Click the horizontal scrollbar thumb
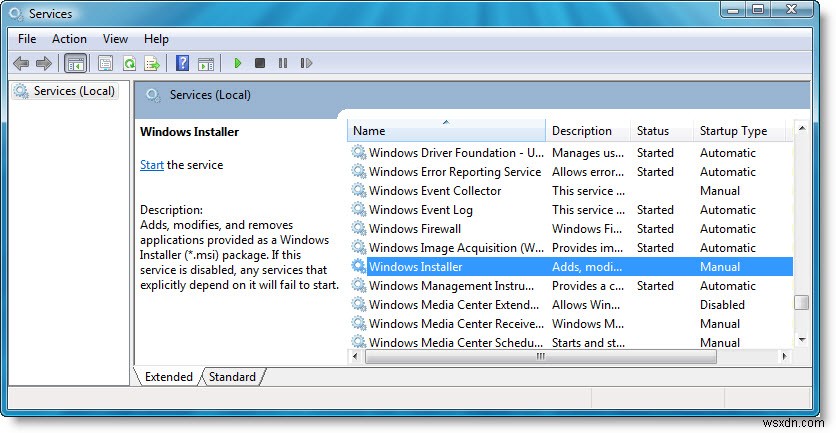This screenshot has height=433, width=836. [540, 356]
